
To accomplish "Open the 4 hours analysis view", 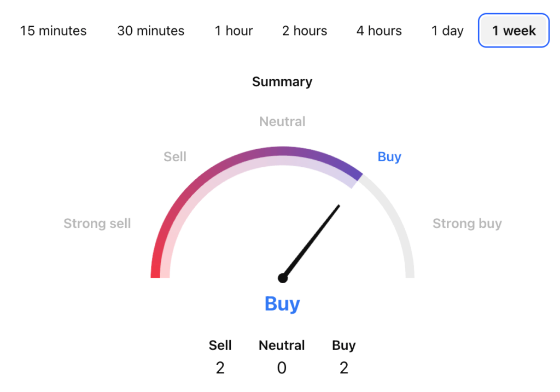I will (378, 31).
